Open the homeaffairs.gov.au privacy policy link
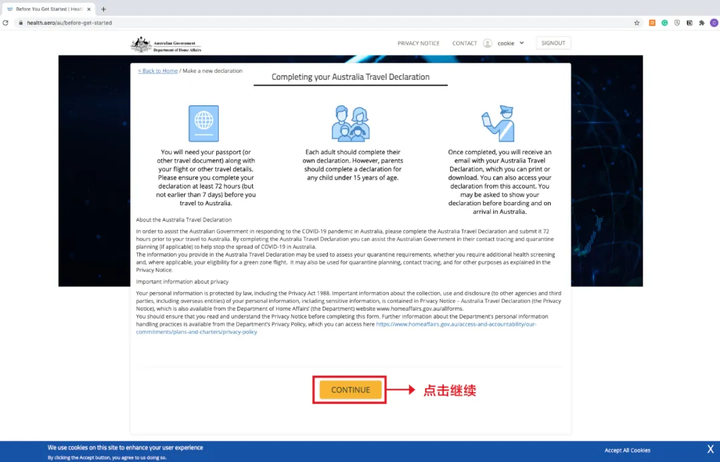 pyautogui.click(x=336, y=328)
